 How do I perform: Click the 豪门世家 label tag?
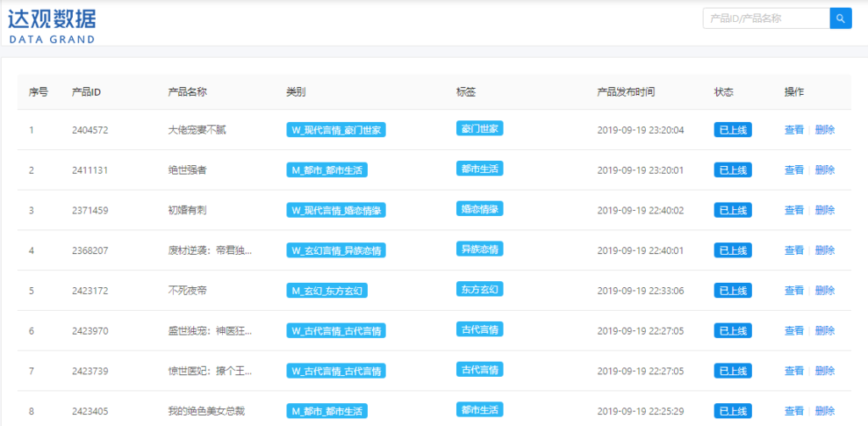click(480, 129)
